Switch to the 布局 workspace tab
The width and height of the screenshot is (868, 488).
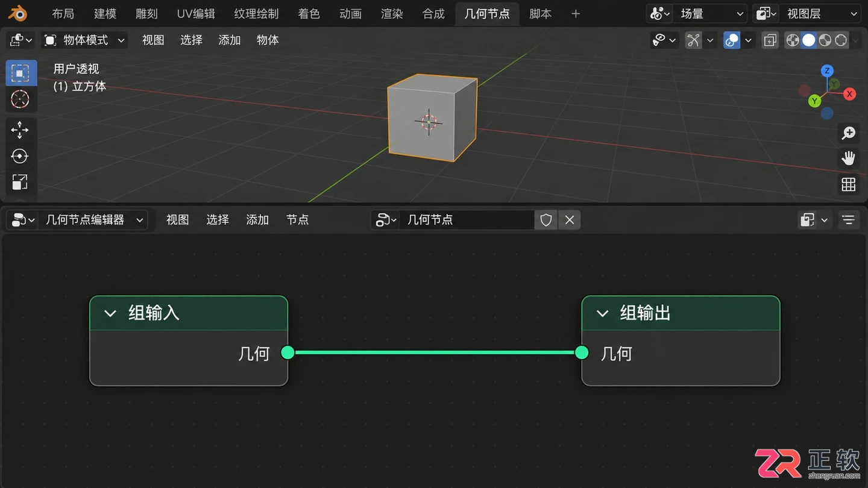pyautogui.click(x=63, y=13)
